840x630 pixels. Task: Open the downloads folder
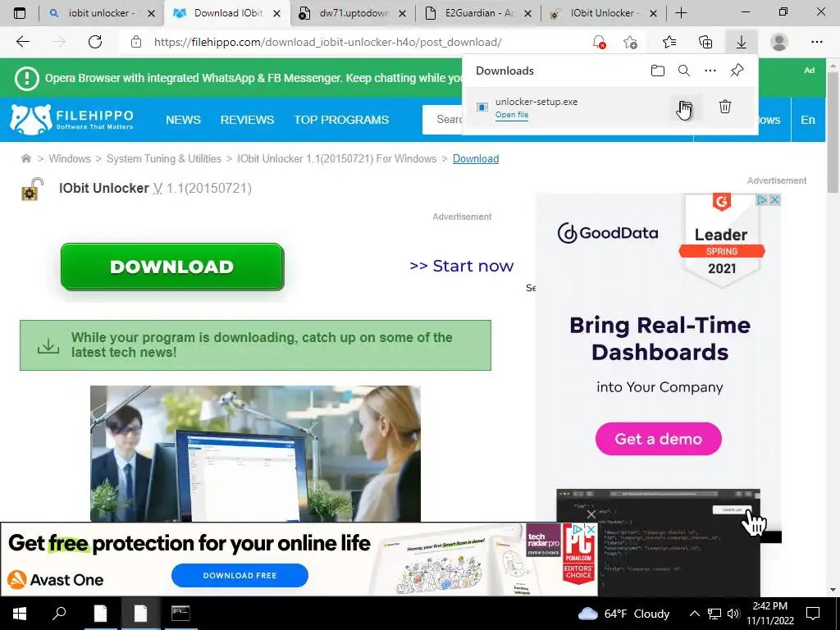point(658,71)
